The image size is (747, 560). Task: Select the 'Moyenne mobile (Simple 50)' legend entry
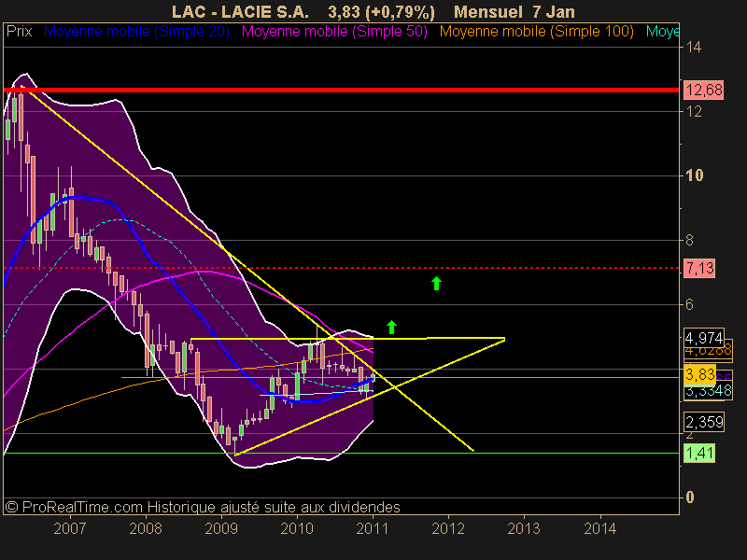point(334,32)
